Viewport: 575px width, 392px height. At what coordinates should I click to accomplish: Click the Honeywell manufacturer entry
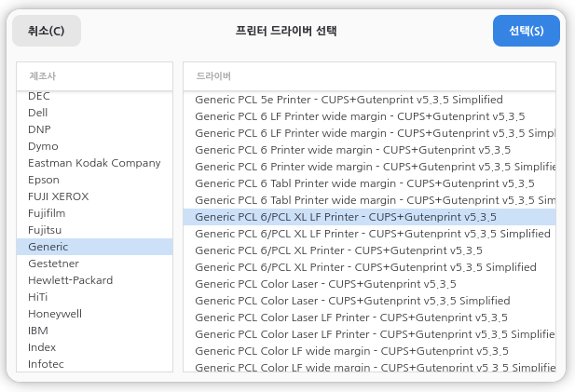(55, 314)
